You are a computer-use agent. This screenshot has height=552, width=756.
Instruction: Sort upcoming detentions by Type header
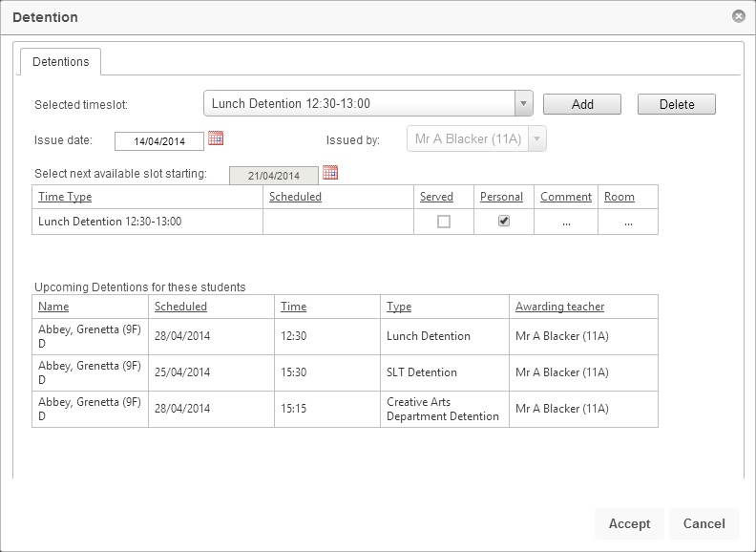(x=399, y=307)
